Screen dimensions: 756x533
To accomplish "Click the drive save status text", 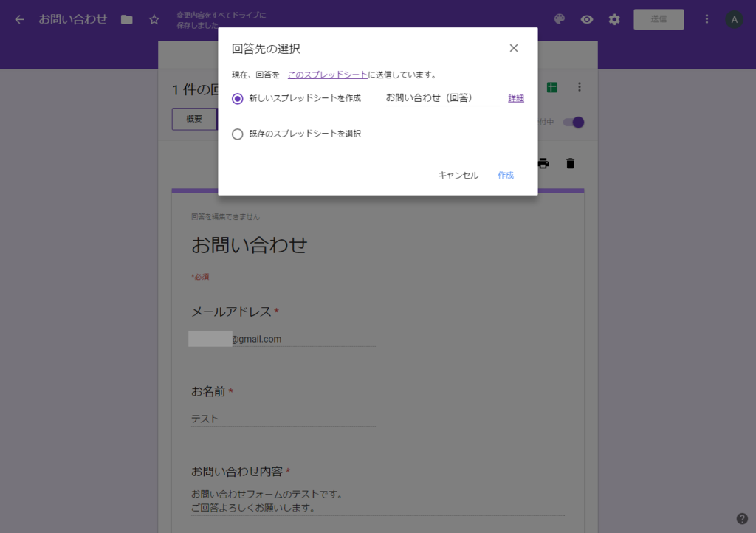I will pos(221,20).
